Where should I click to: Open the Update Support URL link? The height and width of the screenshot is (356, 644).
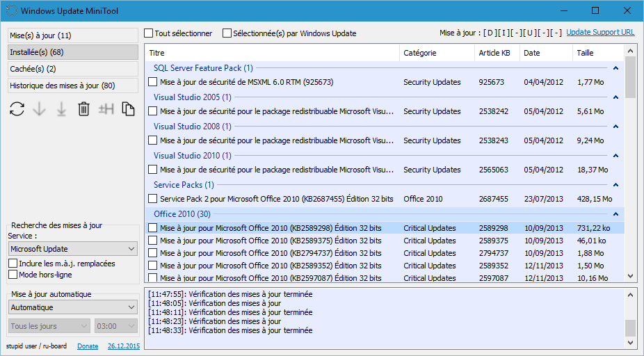pyautogui.click(x=600, y=32)
